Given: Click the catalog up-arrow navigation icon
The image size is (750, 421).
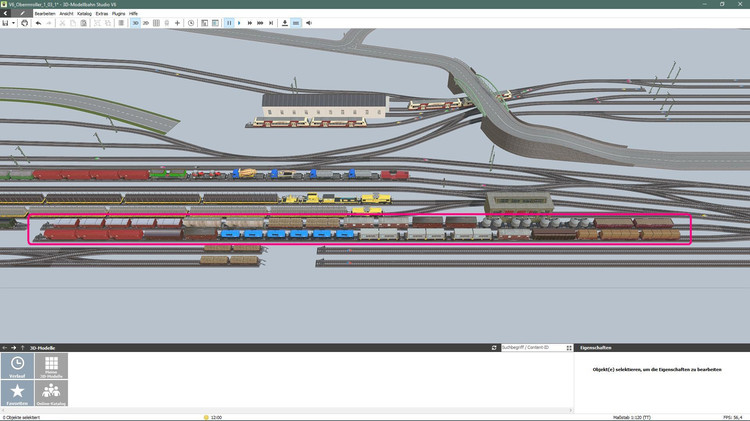Looking at the screenshot, I should [x=23, y=347].
